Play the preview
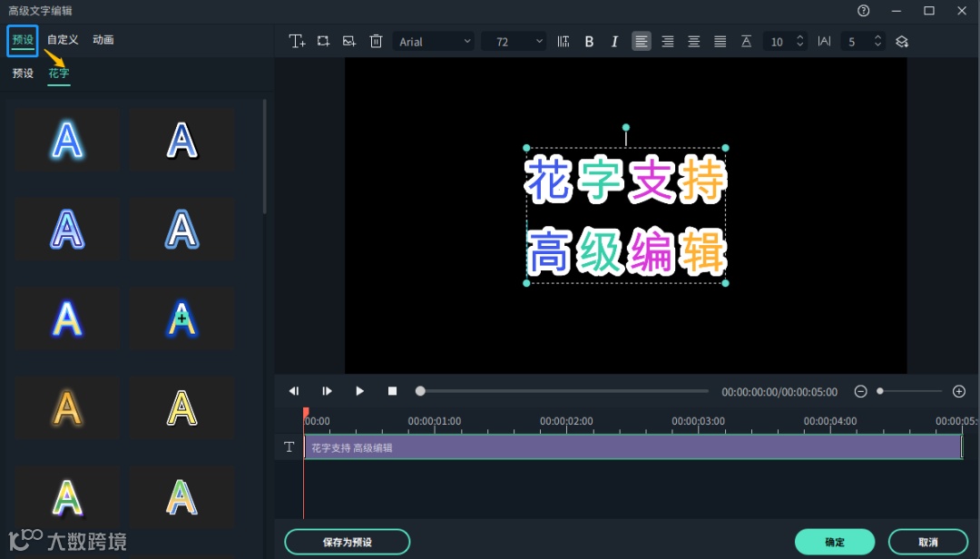 [x=359, y=391]
